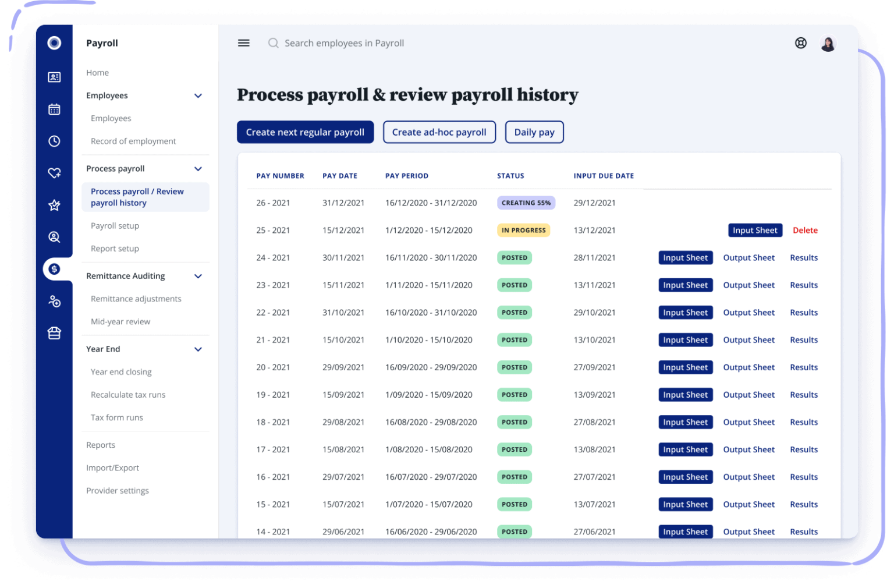This screenshot has height=588, width=894.
Task: Collapse the Process payroll section chevron
Action: click(x=198, y=169)
